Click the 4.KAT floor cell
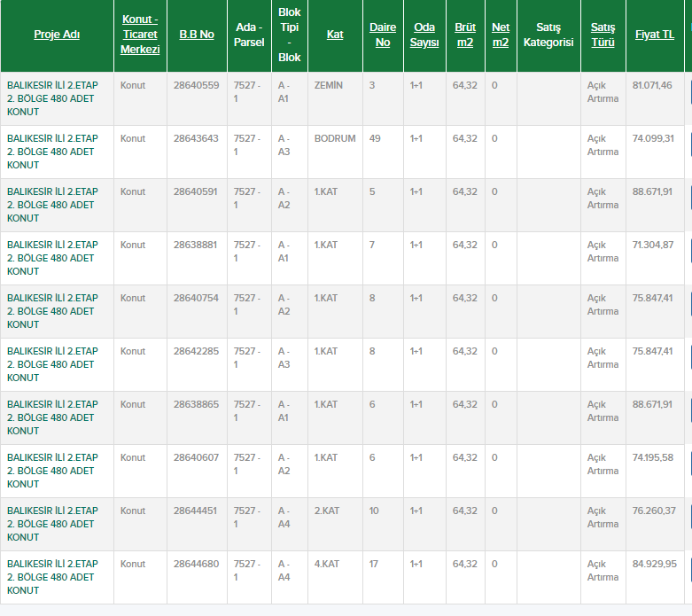This screenshot has height=616, width=692. point(326,565)
